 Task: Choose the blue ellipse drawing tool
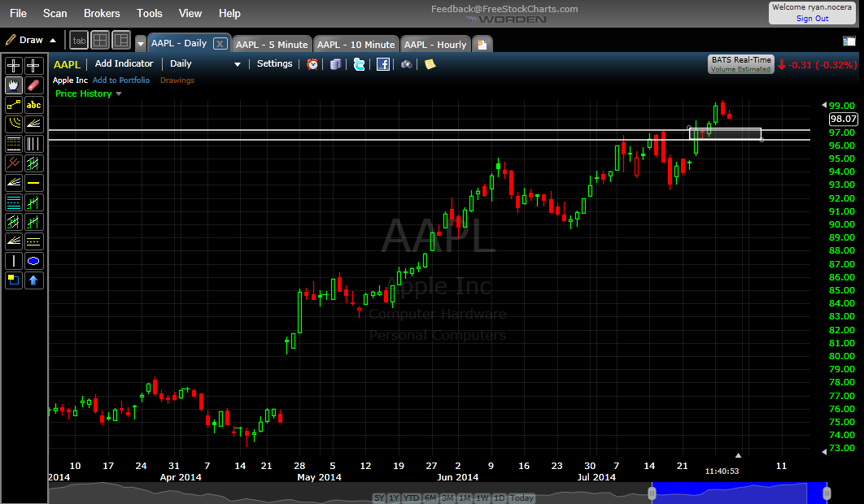point(33,261)
